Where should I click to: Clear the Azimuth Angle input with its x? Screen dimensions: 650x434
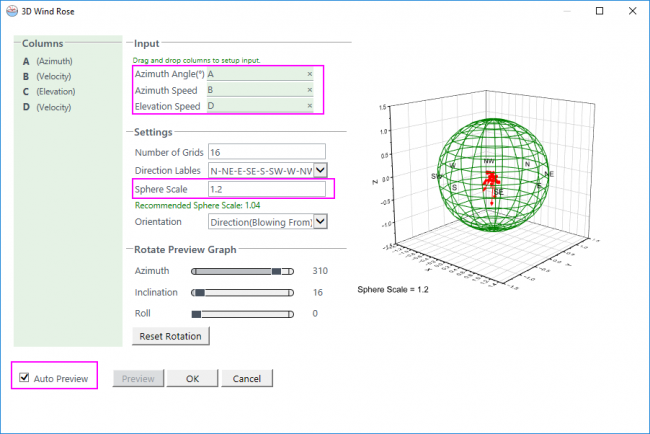pos(310,74)
